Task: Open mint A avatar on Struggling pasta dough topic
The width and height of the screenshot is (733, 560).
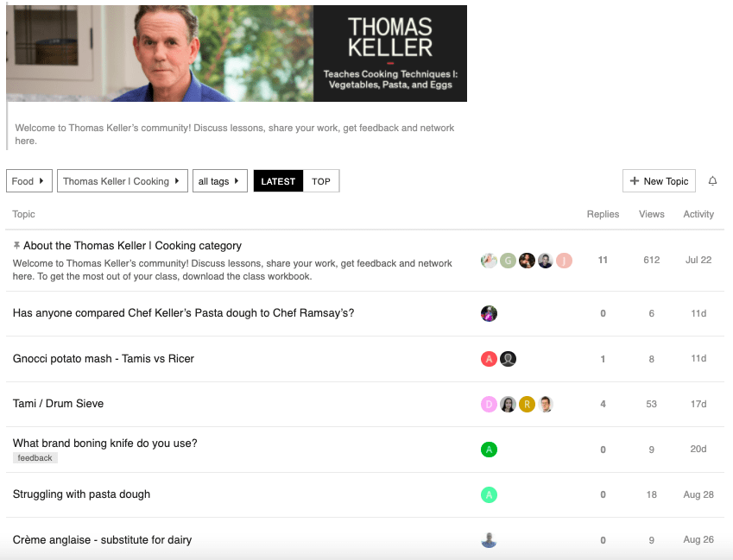Action: [x=489, y=494]
